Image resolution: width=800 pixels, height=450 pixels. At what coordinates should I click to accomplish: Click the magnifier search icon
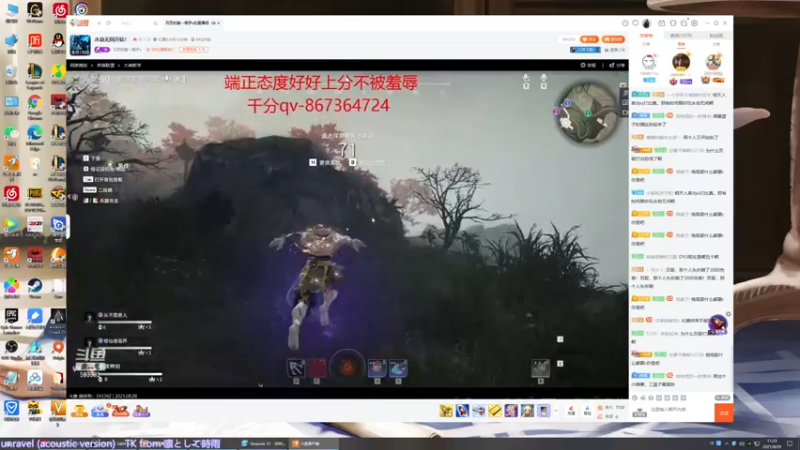click(x=156, y=23)
